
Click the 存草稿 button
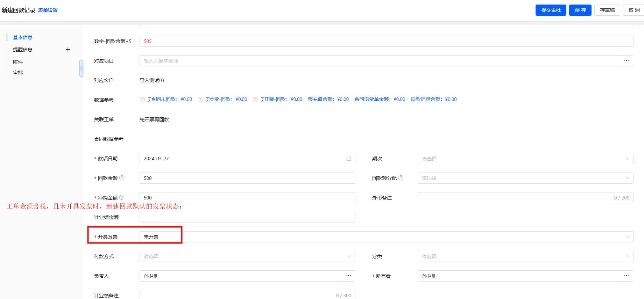(607, 10)
